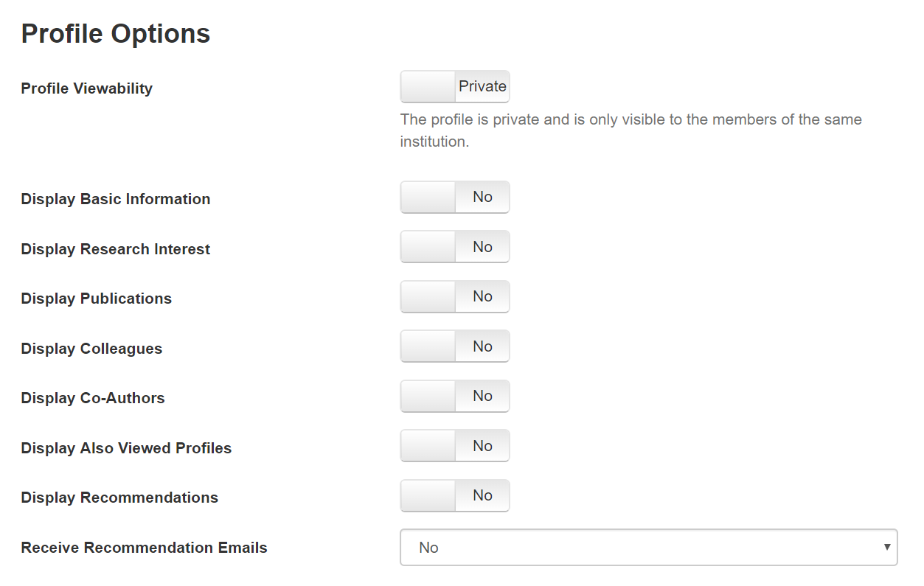Enable the Display Recommendations toggle
Image resolution: width=924 pixels, height=586 pixels.
pyautogui.click(x=454, y=496)
